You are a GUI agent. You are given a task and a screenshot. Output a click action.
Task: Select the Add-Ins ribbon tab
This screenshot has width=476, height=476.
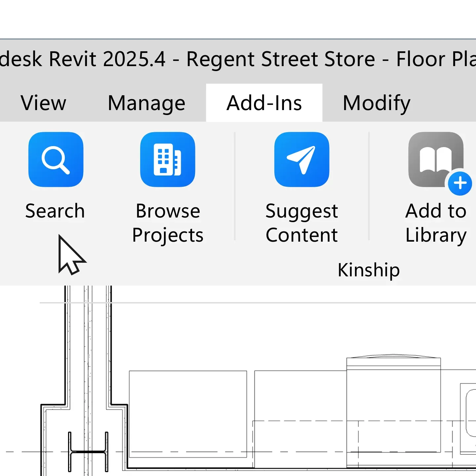coord(264,103)
